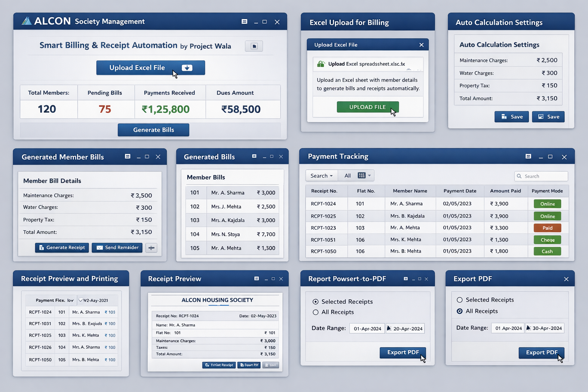
Task: Click the folder icon next to Smart Billing title
Action: pos(253,46)
